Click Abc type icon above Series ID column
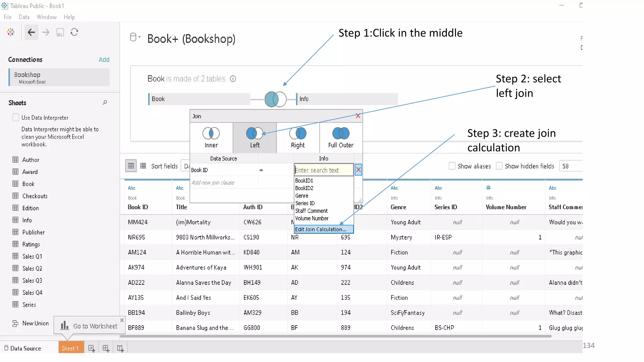The width and height of the screenshot is (644, 362). point(438,188)
